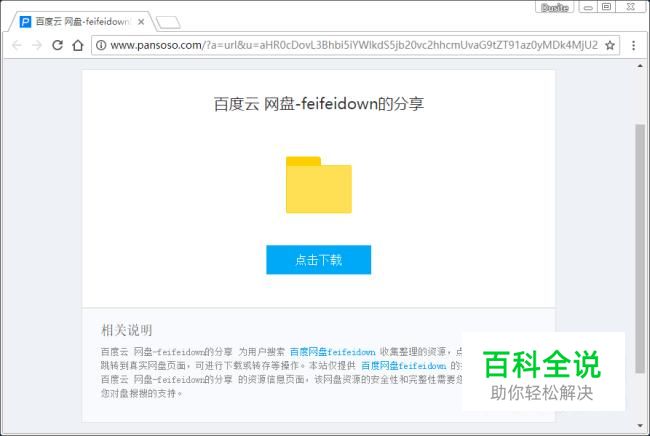Click the 百度云 网盘-feifeidown的分享 heading

pos(319,104)
